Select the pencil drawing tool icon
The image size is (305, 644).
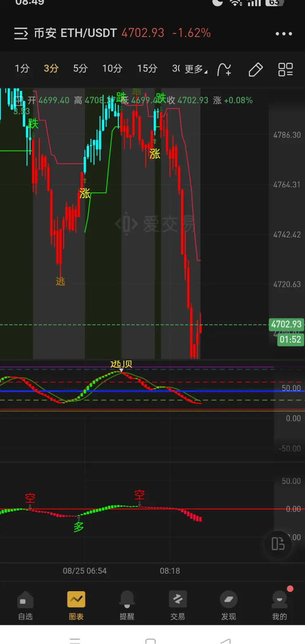tap(255, 70)
